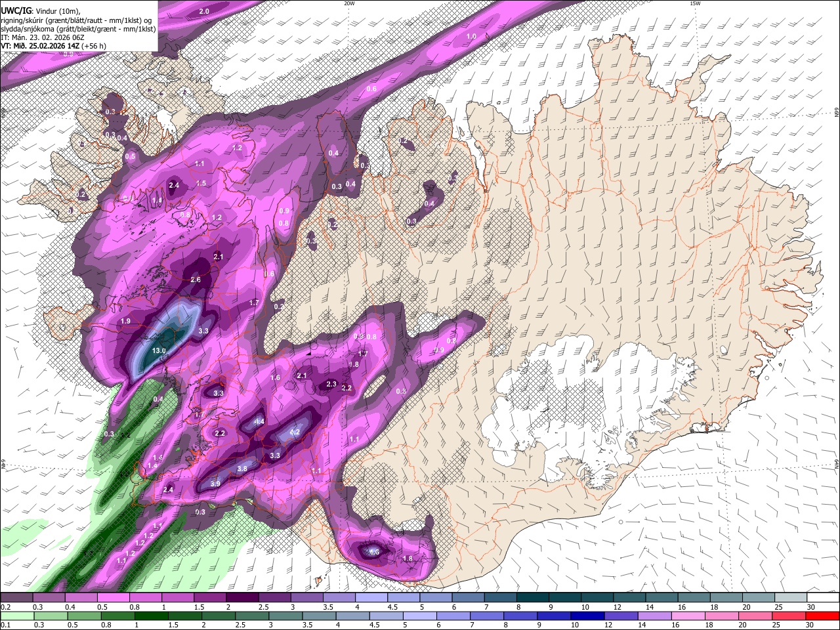Pick the darkest purple 2 snow scale swatch
The height and width of the screenshot is (630, 840).
point(242,598)
